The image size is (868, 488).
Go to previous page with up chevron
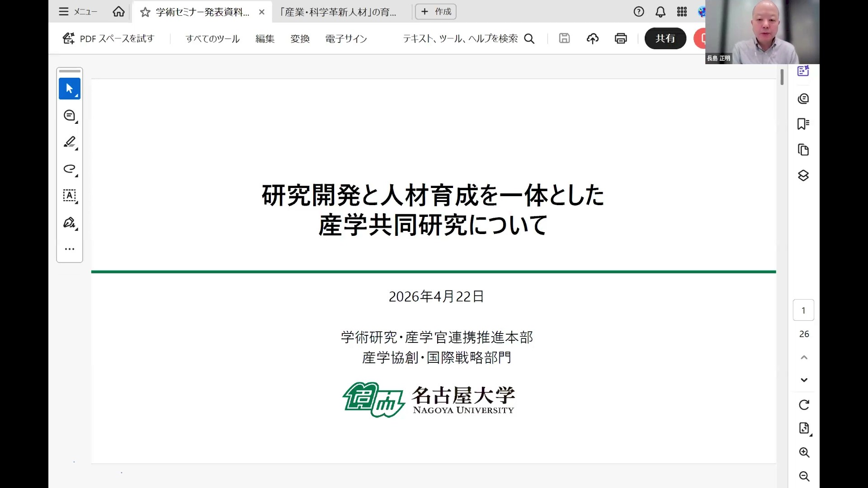(x=804, y=357)
